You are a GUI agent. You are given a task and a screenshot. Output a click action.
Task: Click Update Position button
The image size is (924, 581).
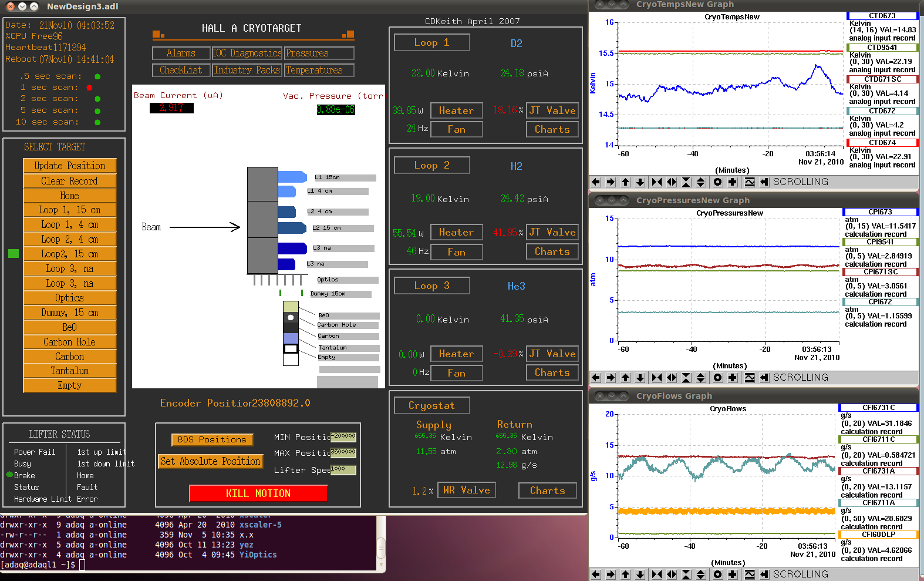(x=70, y=166)
